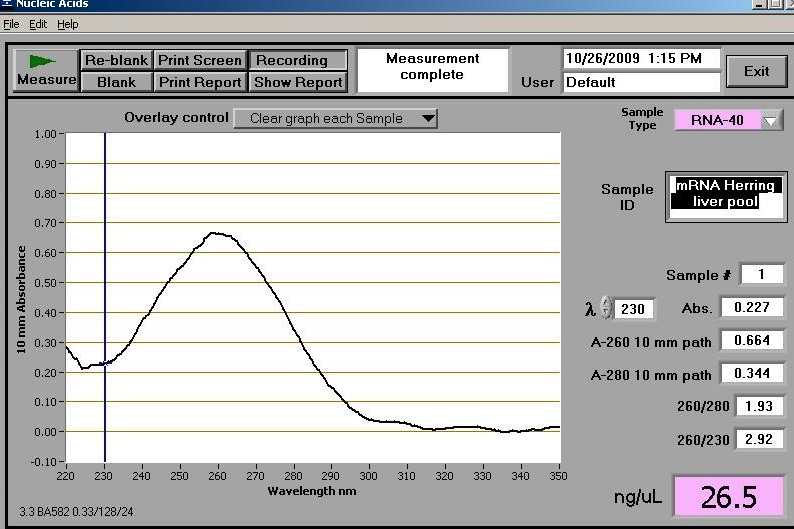This screenshot has height=529, width=794.
Task: Click the Sample Type dropdown arrow
Action: pos(771,121)
